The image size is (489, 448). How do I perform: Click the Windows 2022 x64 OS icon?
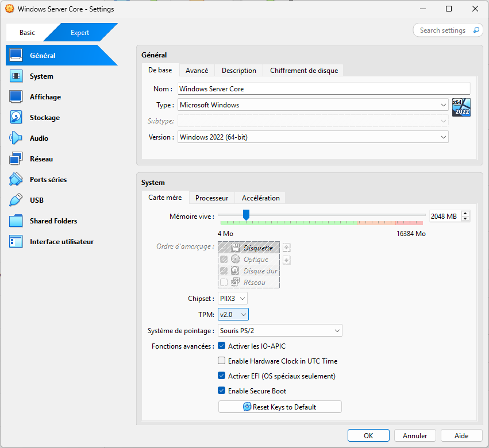click(x=461, y=107)
